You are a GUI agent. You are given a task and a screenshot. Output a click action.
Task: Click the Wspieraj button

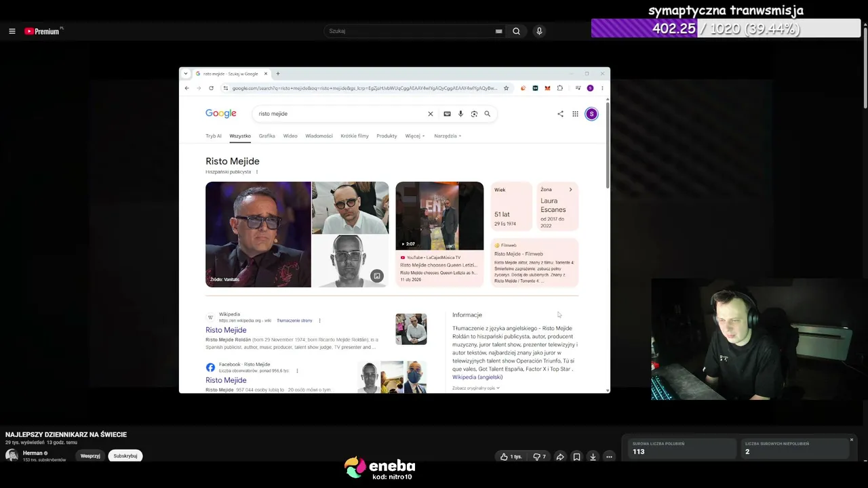(x=90, y=456)
